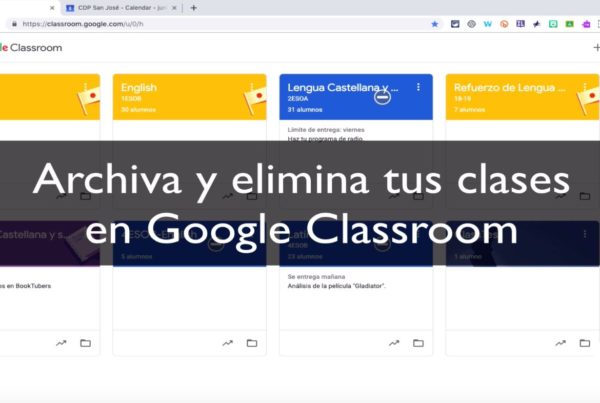Click the dark pin extension icon

pos(536,24)
